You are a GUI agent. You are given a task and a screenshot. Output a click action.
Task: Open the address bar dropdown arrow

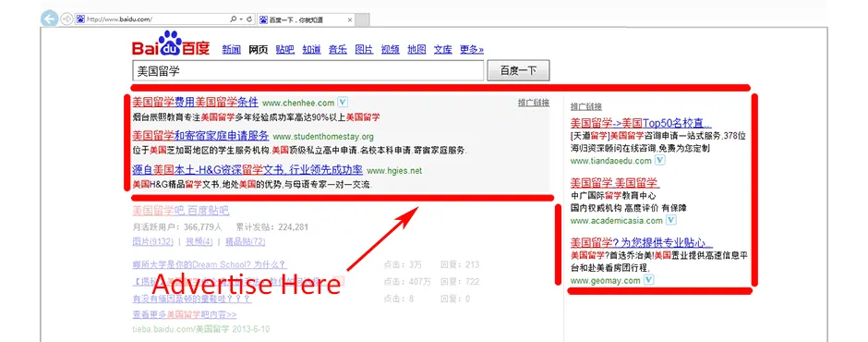tap(241, 19)
